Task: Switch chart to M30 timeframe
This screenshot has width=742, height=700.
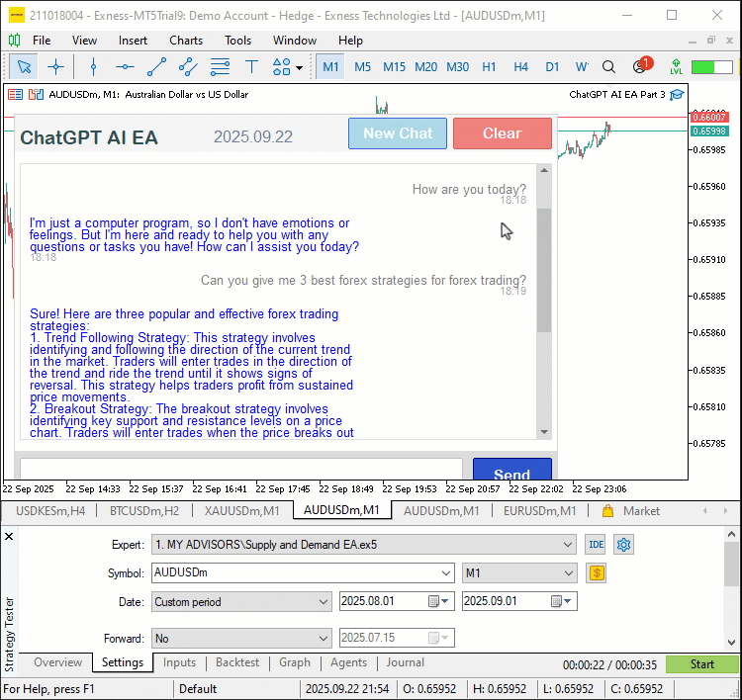Action: 458,66
